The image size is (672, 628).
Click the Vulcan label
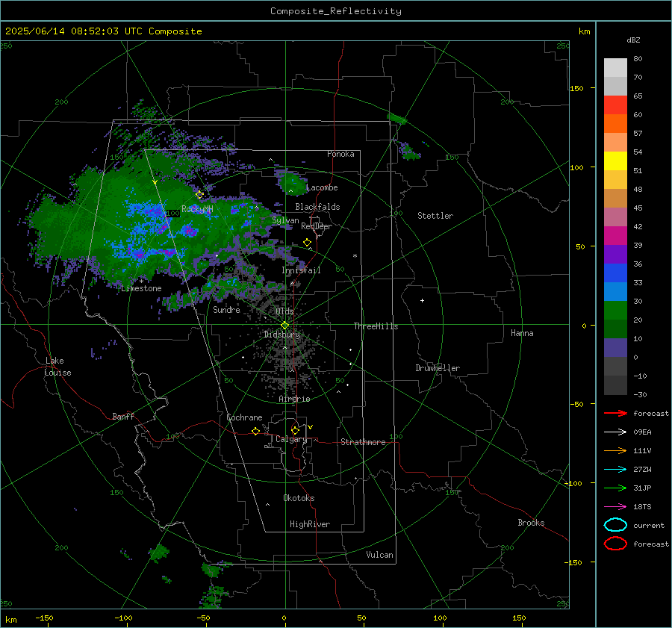point(379,555)
